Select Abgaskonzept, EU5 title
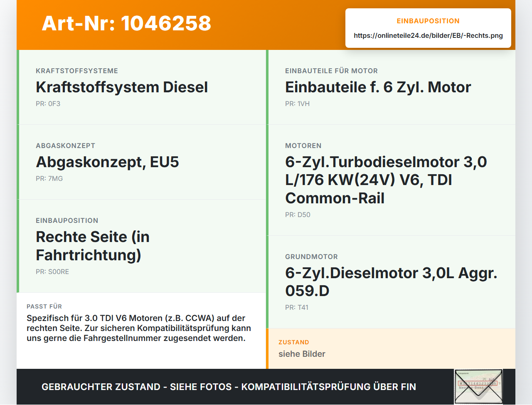532x405 pixels. tap(107, 162)
